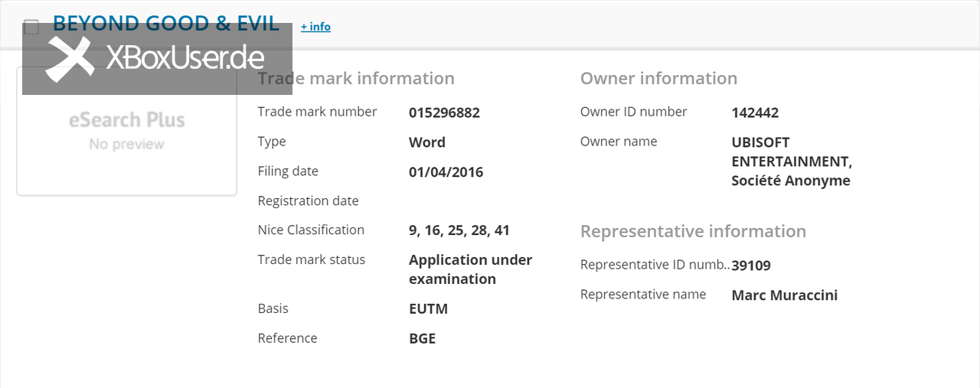Click the 'Type' label
The image size is (980, 388).
pos(272,142)
